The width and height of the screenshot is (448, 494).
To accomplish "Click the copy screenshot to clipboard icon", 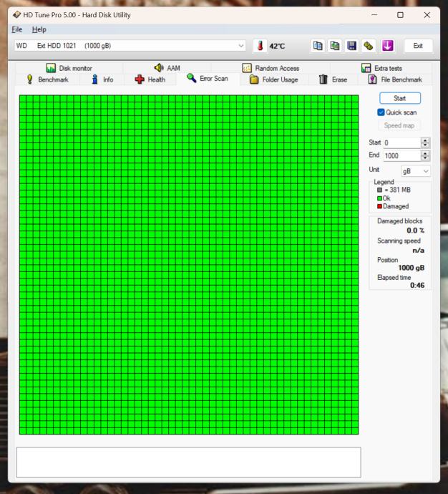I will 335,46.
